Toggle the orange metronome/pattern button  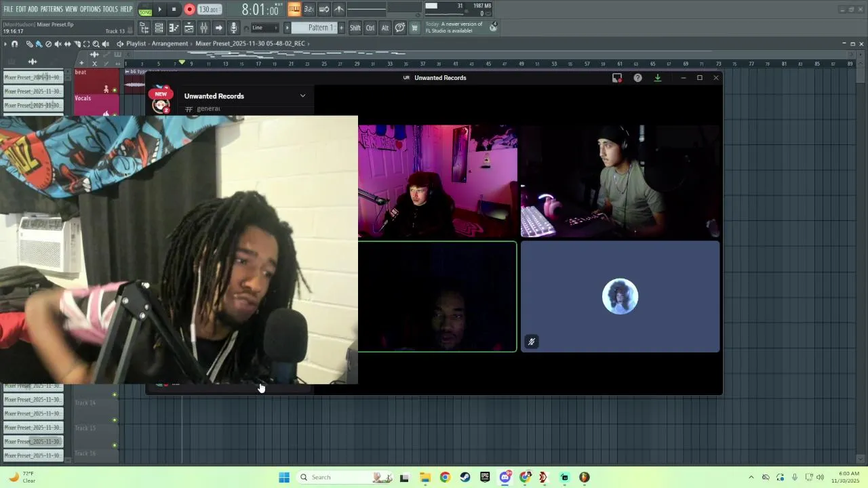click(x=294, y=9)
